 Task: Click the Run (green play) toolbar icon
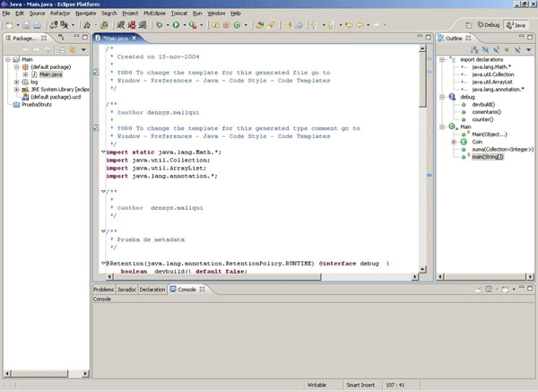click(x=177, y=26)
